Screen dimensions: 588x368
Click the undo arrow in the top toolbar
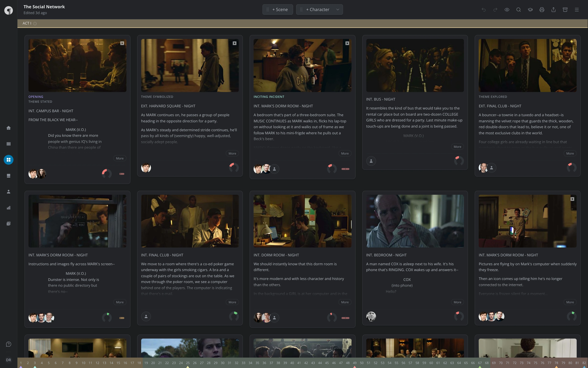point(484,10)
